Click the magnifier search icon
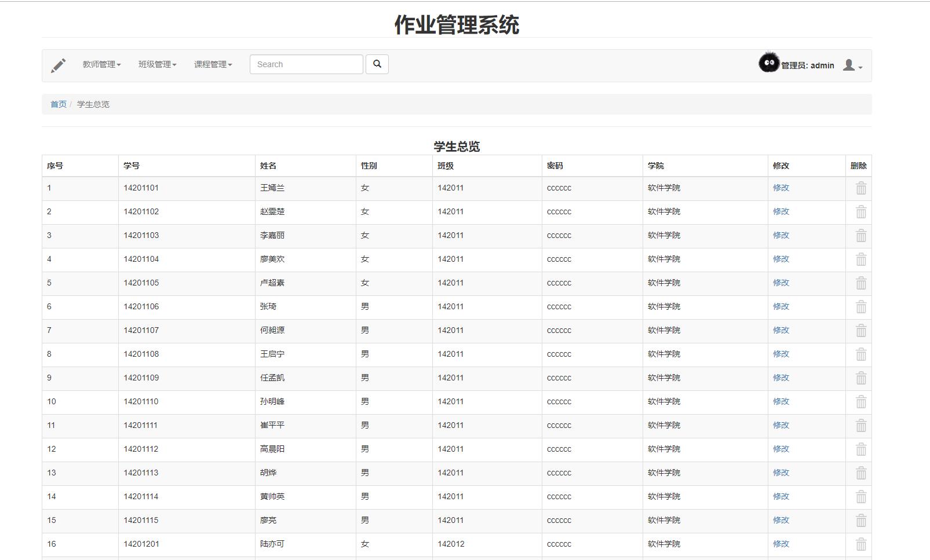The height and width of the screenshot is (560, 930). pyautogui.click(x=377, y=64)
